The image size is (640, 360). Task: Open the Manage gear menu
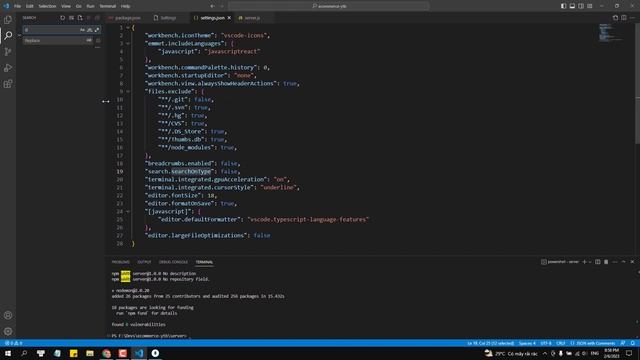8,331
